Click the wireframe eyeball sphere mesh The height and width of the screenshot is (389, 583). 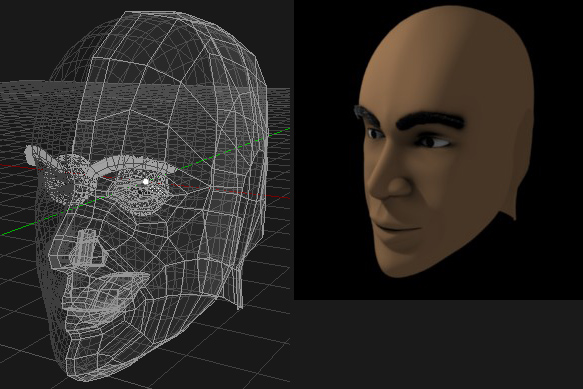point(139,193)
